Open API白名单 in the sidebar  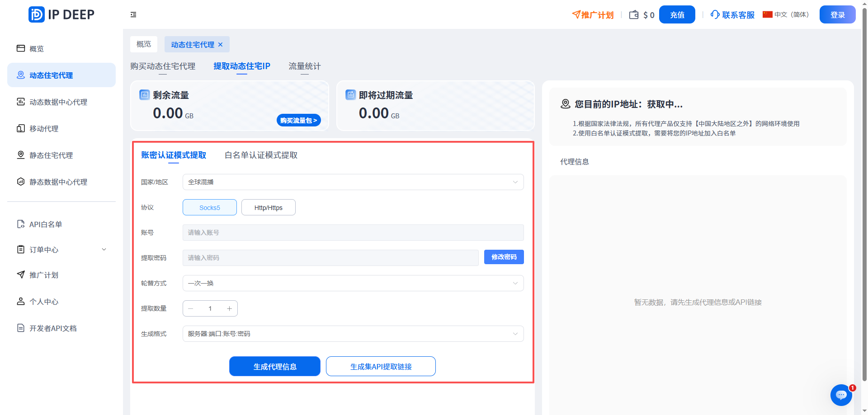[x=45, y=224]
